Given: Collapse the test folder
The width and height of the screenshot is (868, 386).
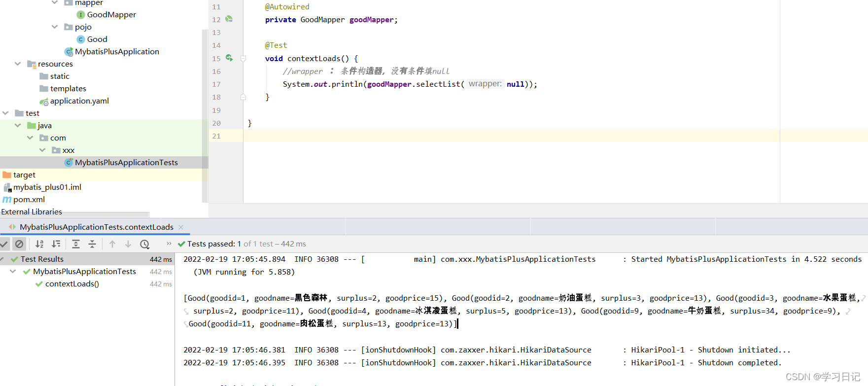Looking at the screenshot, I should [5, 113].
